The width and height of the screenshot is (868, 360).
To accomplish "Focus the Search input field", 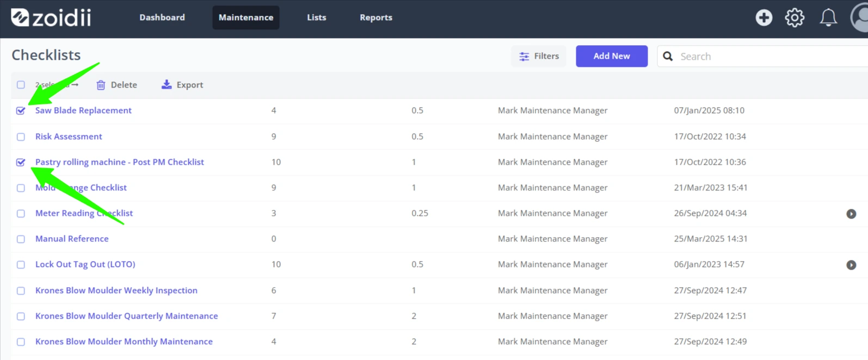I will coord(762,56).
